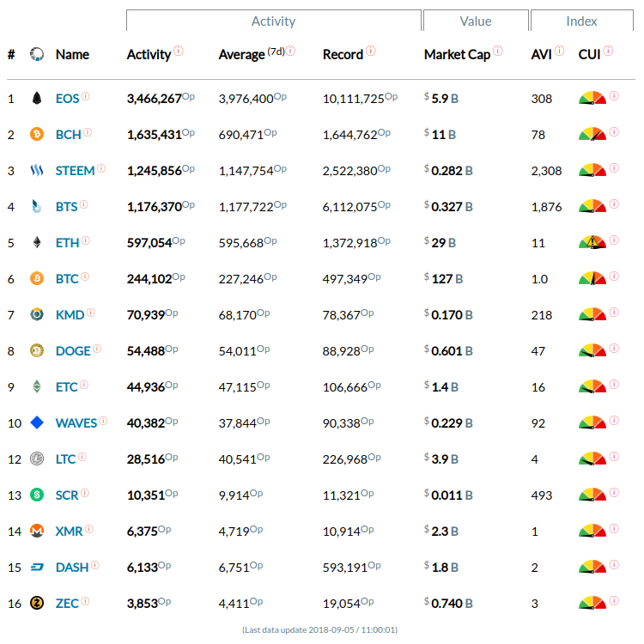This screenshot has width=644, height=644.
Task: Click info icon next to Market Cap header
Action: pos(498,52)
